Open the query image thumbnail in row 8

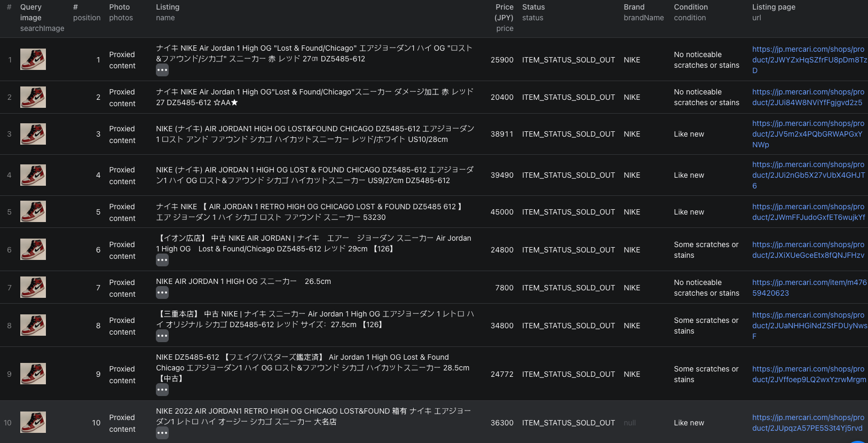[x=33, y=325]
